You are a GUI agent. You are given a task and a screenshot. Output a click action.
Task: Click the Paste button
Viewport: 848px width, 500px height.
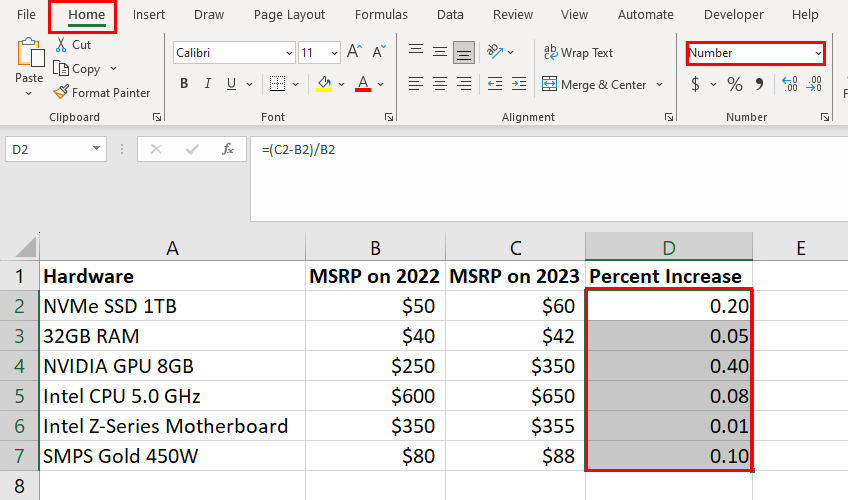tap(29, 61)
